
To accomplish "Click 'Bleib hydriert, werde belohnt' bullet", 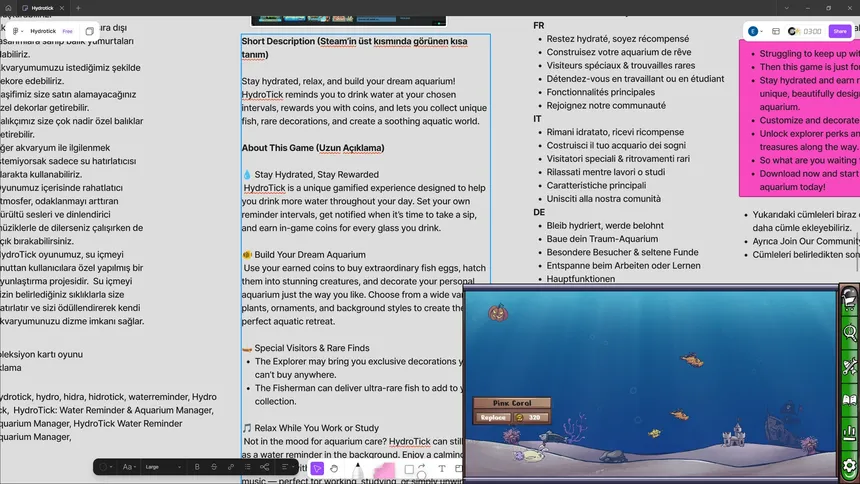I will pos(605,226).
